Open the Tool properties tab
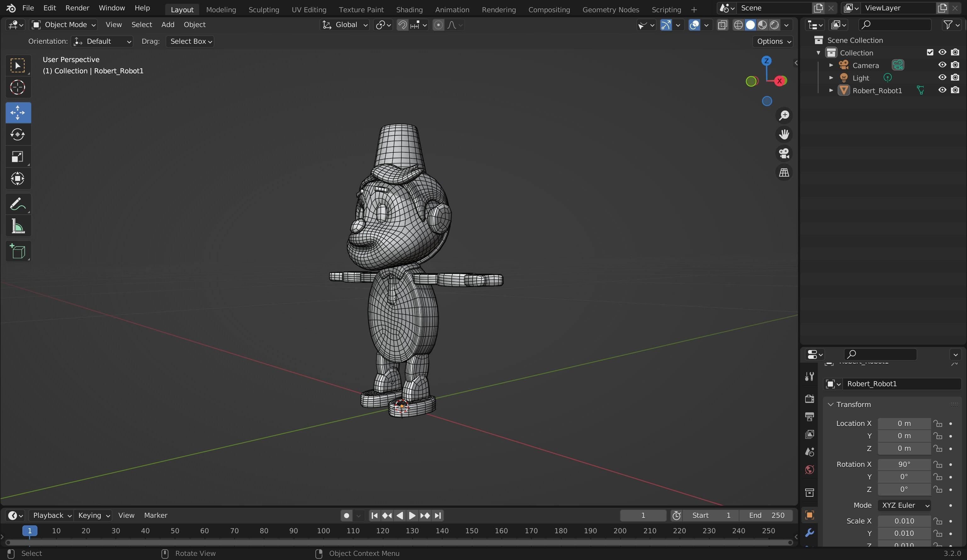967x560 pixels. pyautogui.click(x=809, y=376)
